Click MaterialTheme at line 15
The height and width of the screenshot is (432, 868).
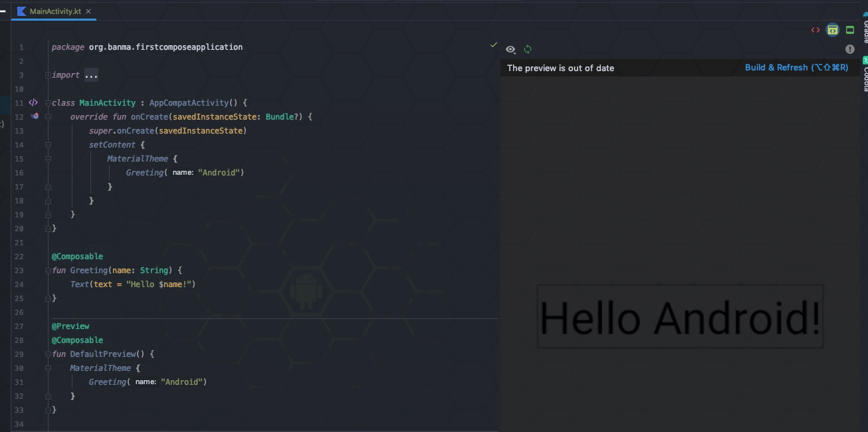138,159
